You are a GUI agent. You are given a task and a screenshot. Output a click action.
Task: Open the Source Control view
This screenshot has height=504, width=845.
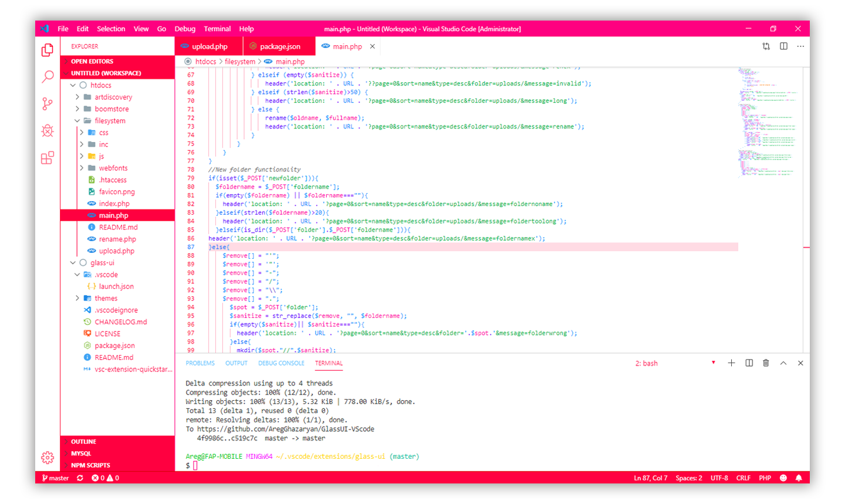(x=48, y=103)
